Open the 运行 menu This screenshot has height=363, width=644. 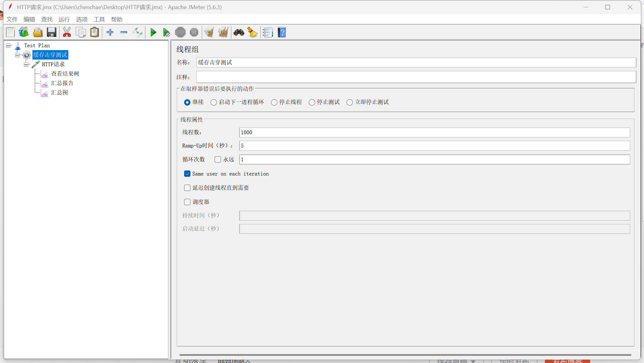pyautogui.click(x=64, y=19)
